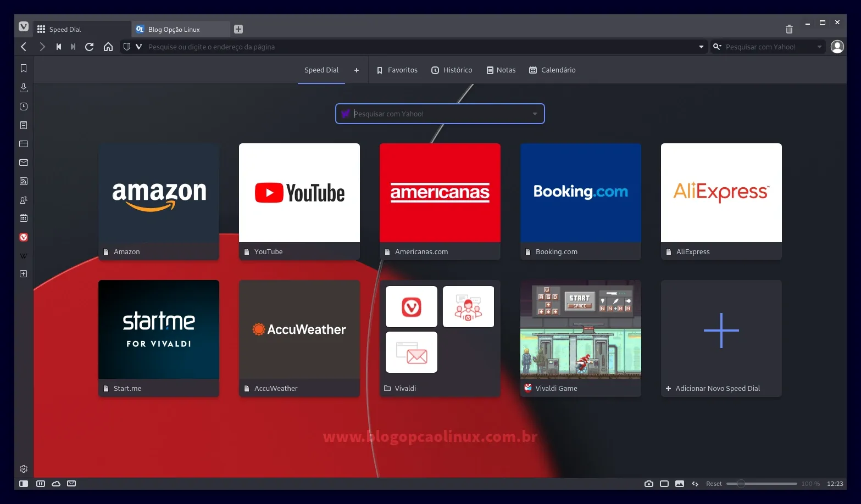Reload the current page
Viewport: 861px width, 504px height.
pyautogui.click(x=90, y=47)
